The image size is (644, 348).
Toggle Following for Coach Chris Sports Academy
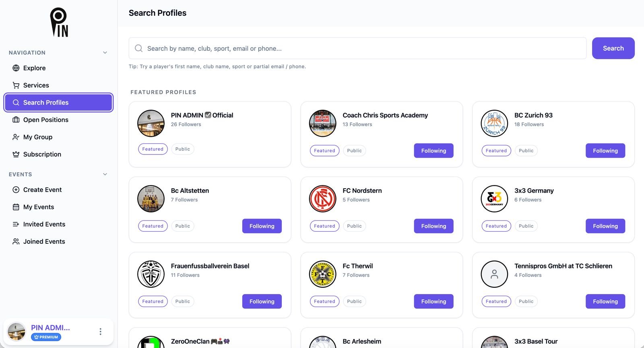[433, 151]
